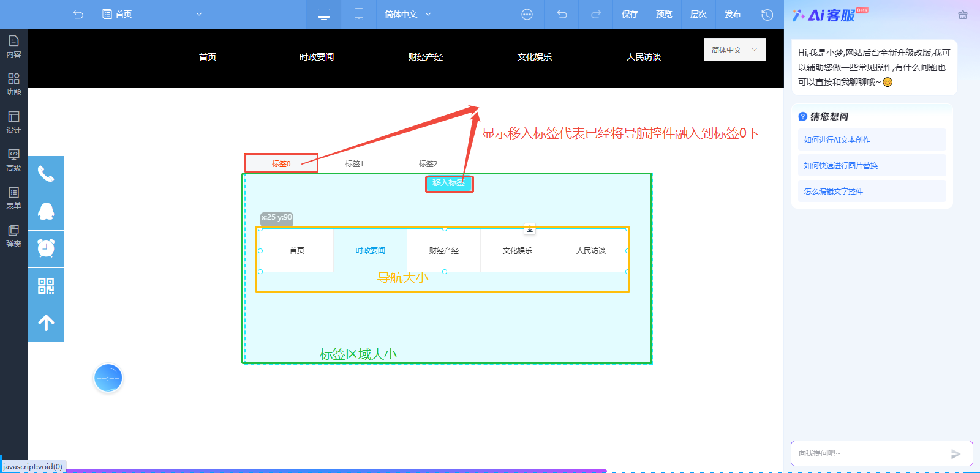The image size is (980, 473).
Task: Switch to mobile preview mode icon
Action: click(x=359, y=14)
